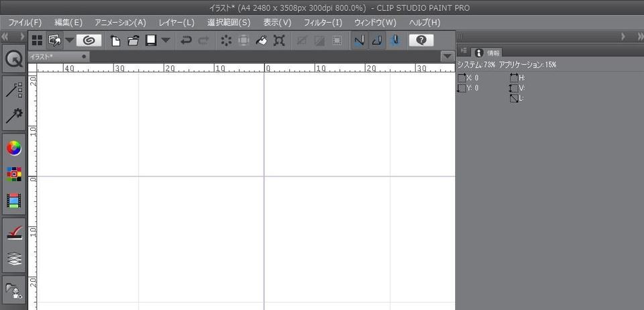Launch CLIP STUDIO via spiral logo button
Screen dimensions: 644x310
[x=89, y=40]
